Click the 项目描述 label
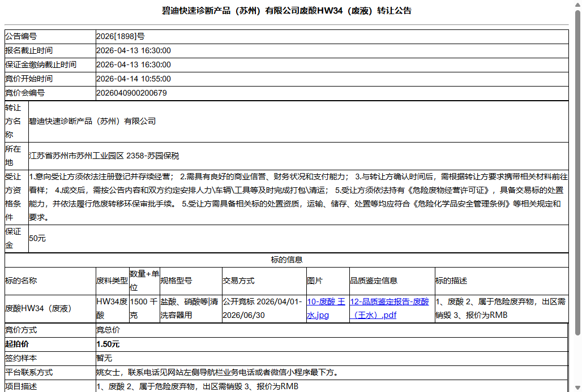Image resolution: width=582 pixels, height=392 pixels. click(x=21, y=386)
